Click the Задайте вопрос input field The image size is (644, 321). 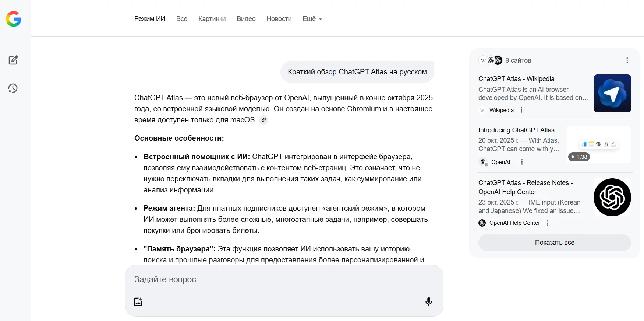[x=283, y=279]
